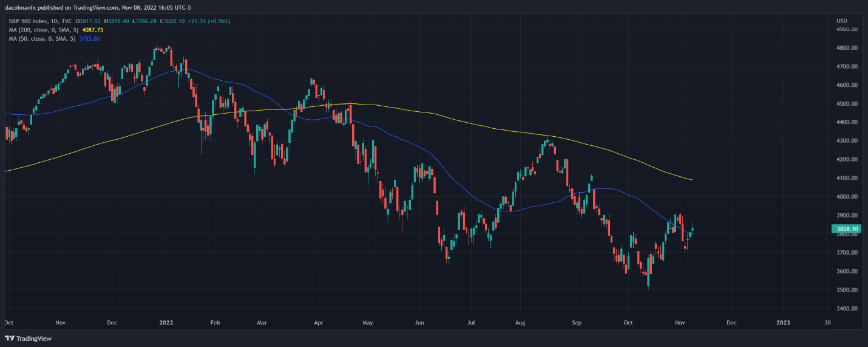868x347 pixels.
Task: Click the yellow 4087.73 MA value
Action: pos(92,30)
